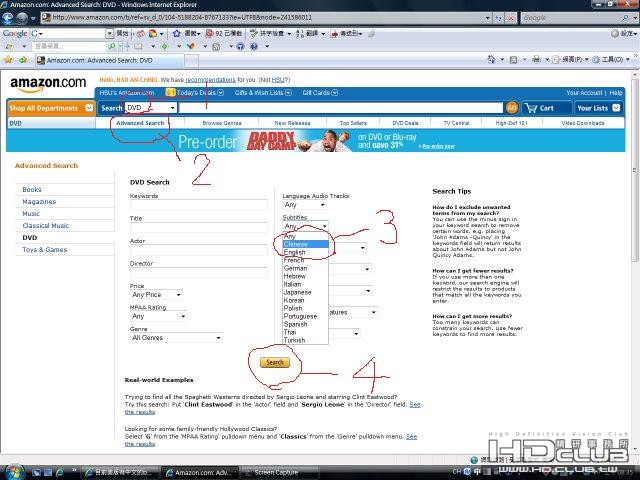
Task: Click the magnifier in the browser search box
Action: pyautogui.click(x=625, y=18)
